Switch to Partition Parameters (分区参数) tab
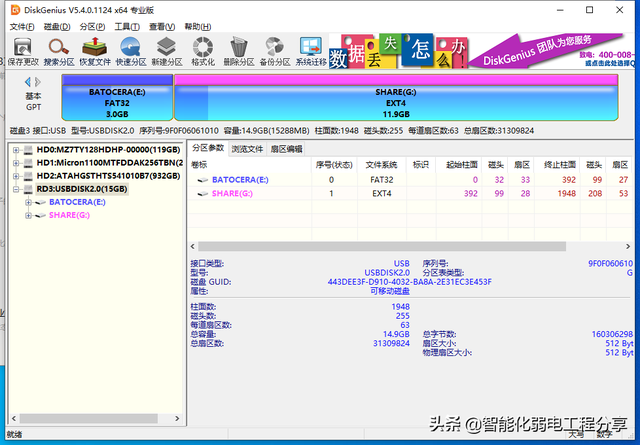Image resolution: width=640 pixels, height=445 pixels. [x=208, y=148]
